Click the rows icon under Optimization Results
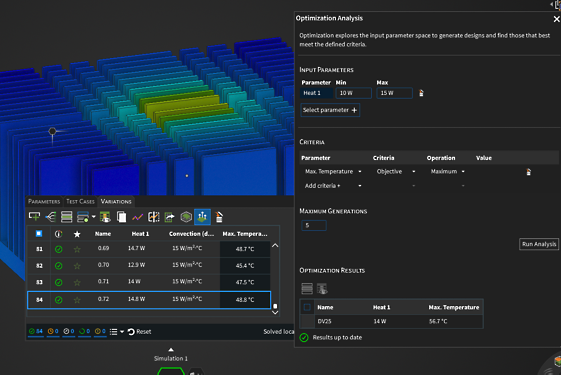This screenshot has height=375, width=561. click(307, 288)
